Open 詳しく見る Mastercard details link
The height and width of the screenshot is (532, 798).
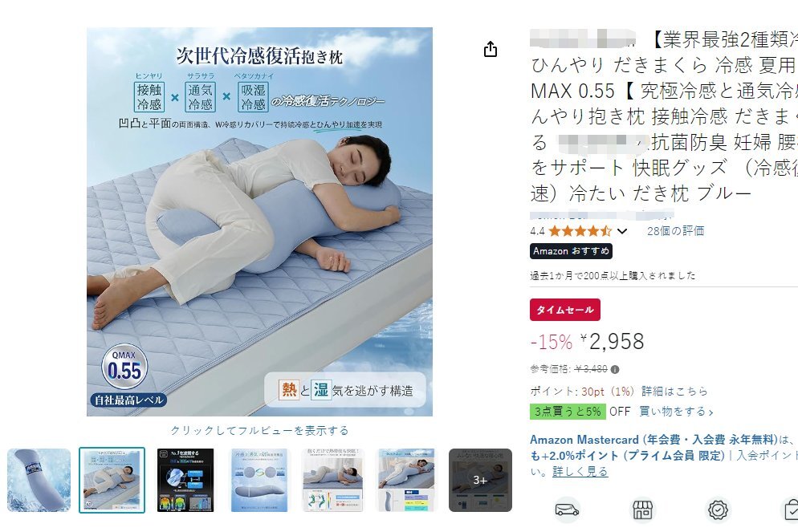pos(580,472)
